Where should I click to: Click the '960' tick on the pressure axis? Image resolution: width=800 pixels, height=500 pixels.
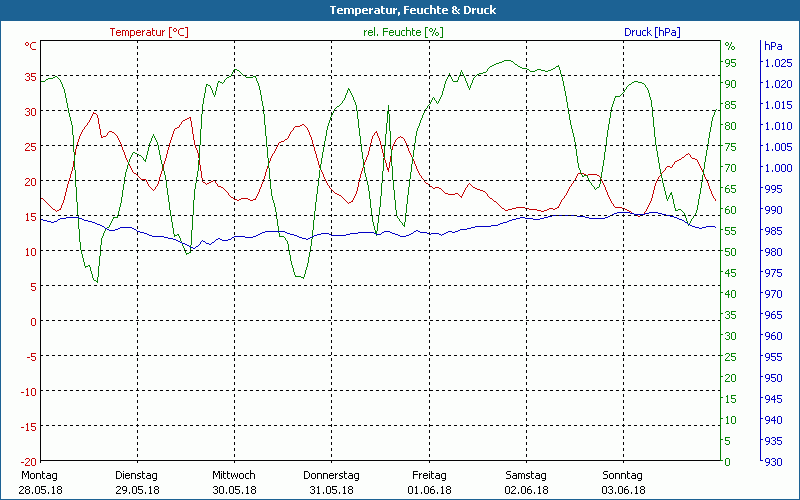[773, 336]
